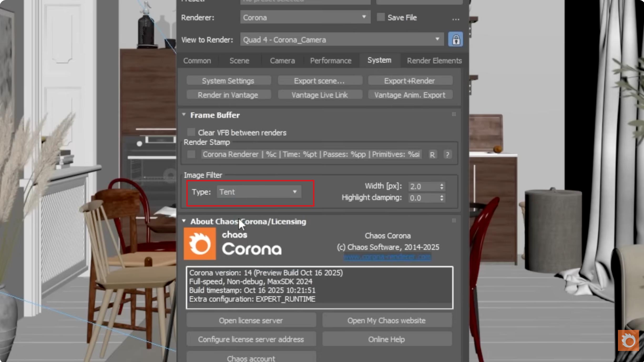
Task: Click the Chaos account button
Action: [x=251, y=357]
